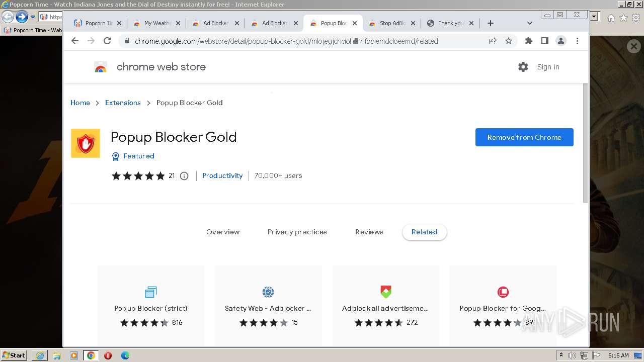The image size is (644, 362).
Task: Open Chrome Web Store settings gear
Action: pyautogui.click(x=523, y=67)
